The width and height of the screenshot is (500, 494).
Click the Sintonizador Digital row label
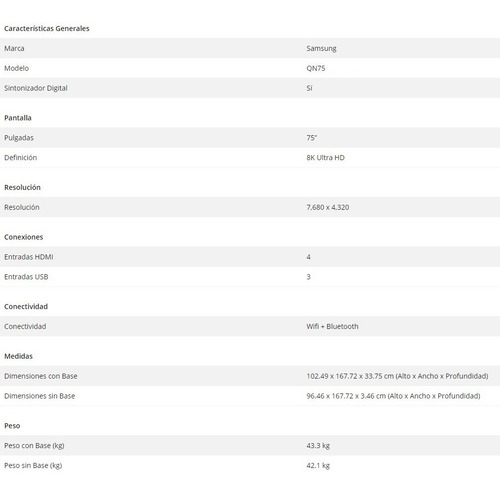click(x=36, y=88)
